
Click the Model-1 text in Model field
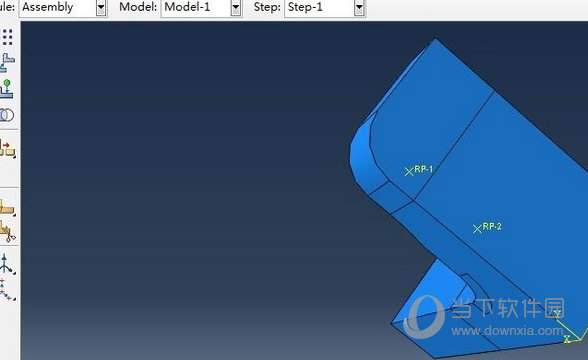click(x=187, y=7)
